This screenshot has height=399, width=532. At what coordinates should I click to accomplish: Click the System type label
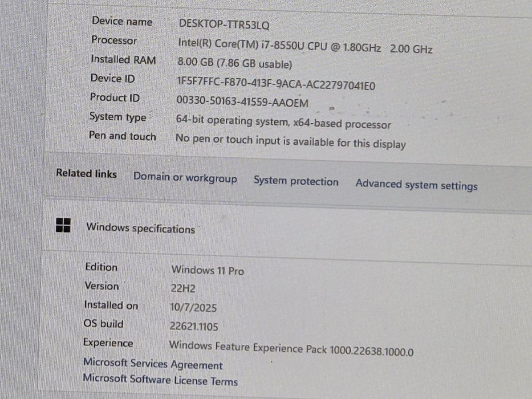click(117, 117)
